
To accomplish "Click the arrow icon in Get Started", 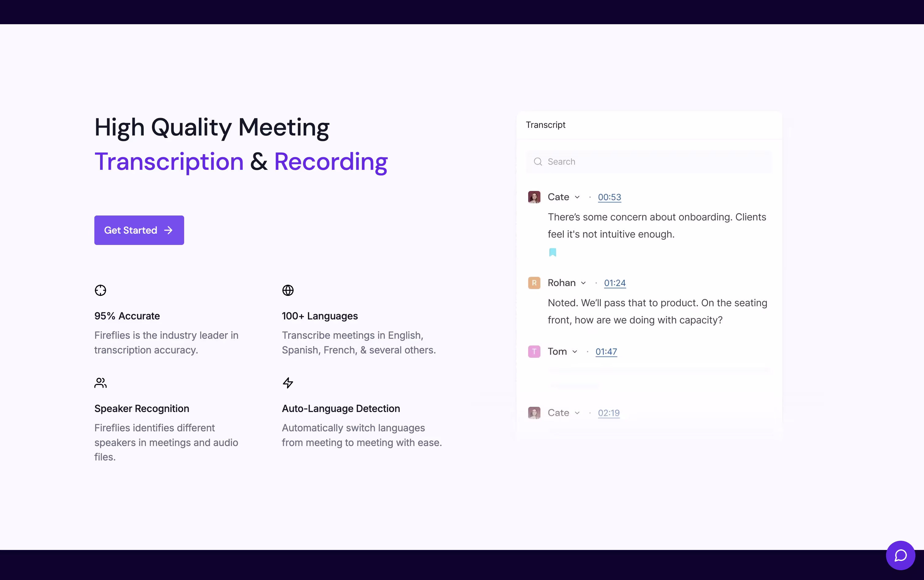I will 168,230.
